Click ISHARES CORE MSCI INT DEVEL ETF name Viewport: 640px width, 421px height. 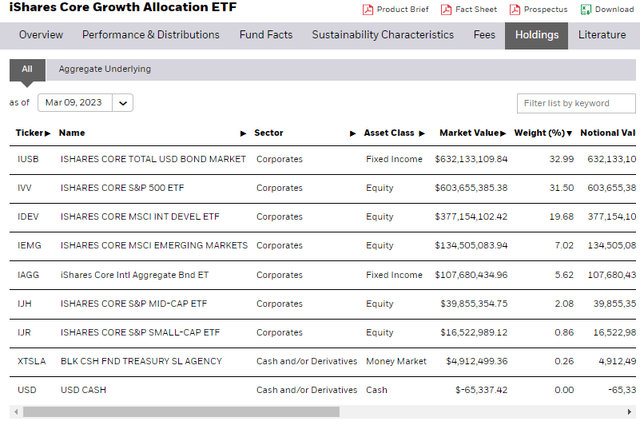pyautogui.click(x=140, y=217)
